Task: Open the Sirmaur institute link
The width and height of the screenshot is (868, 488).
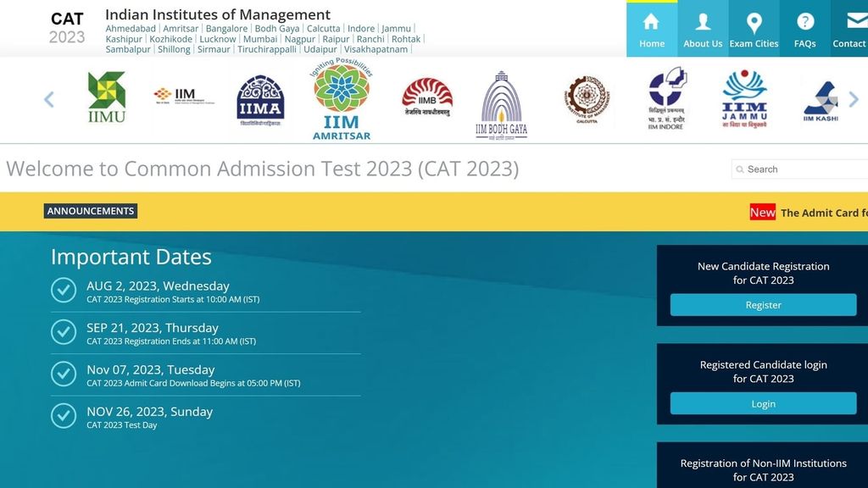Action: [x=214, y=49]
